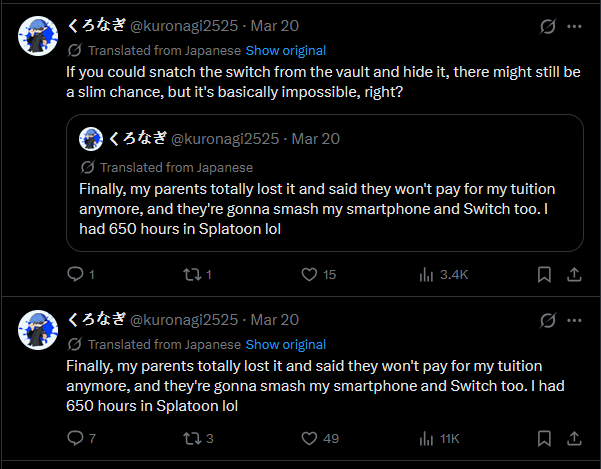Share the second tweet

(x=575, y=438)
